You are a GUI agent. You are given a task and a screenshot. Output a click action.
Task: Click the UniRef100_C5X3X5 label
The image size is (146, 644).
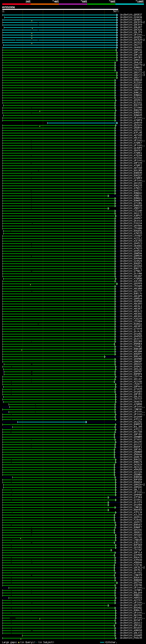(131, 70)
